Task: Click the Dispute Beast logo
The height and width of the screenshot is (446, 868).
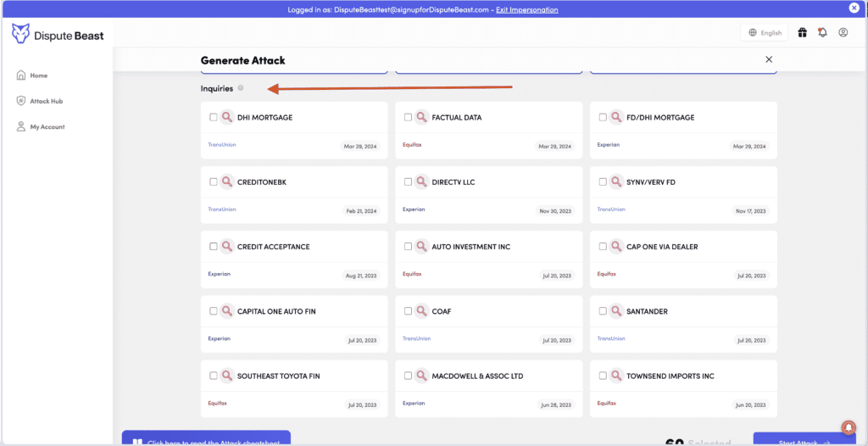Action: point(58,34)
